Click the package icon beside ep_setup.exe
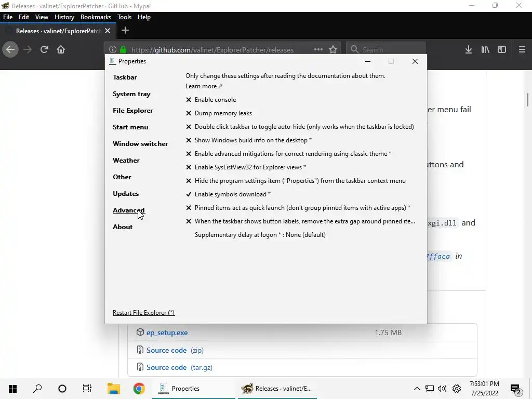The height and width of the screenshot is (399, 532). coord(140,332)
